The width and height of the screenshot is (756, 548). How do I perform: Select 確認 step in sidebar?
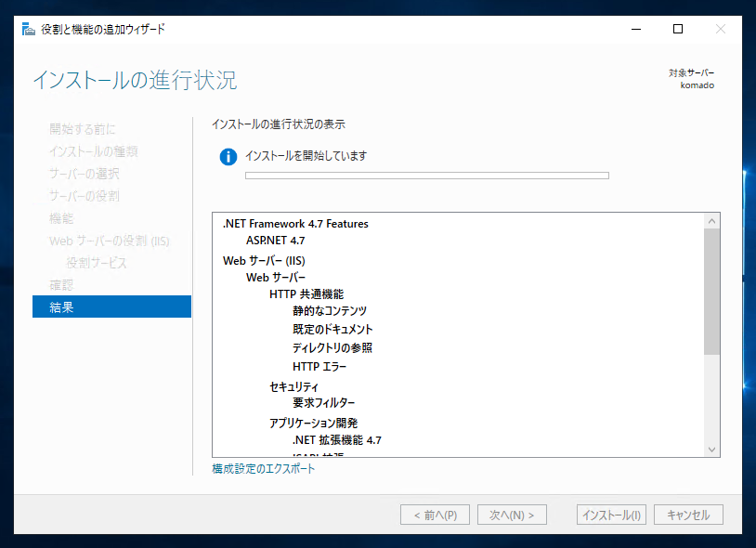tap(61, 285)
